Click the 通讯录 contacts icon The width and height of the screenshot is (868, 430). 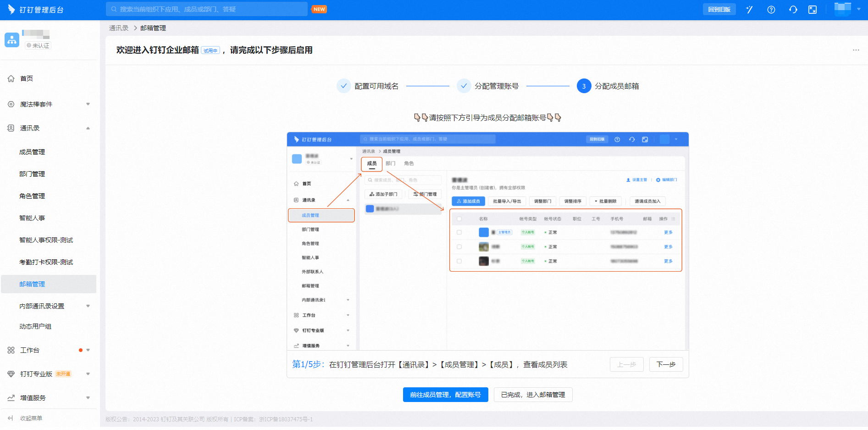[11, 128]
